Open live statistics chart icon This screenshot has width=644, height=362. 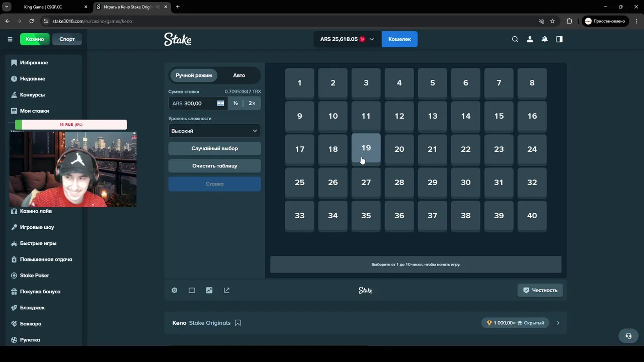(x=209, y=290)
